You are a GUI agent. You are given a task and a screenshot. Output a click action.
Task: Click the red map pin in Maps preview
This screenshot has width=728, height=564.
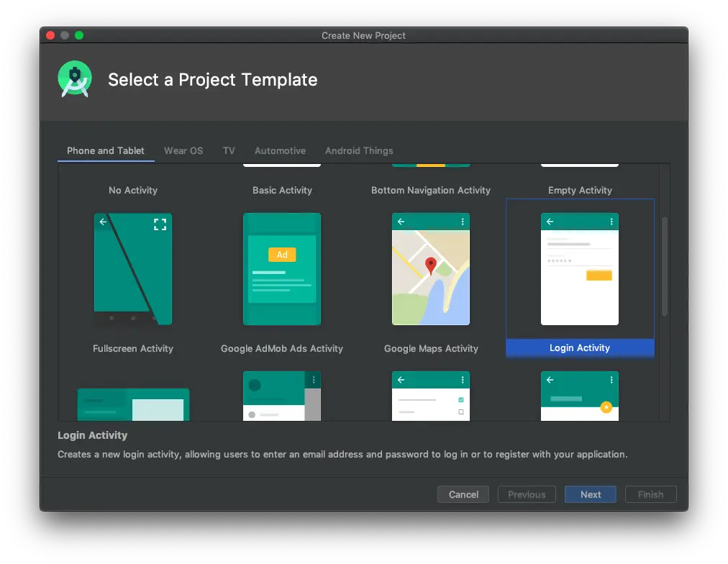pyautogui.click(x=431, y=265)
